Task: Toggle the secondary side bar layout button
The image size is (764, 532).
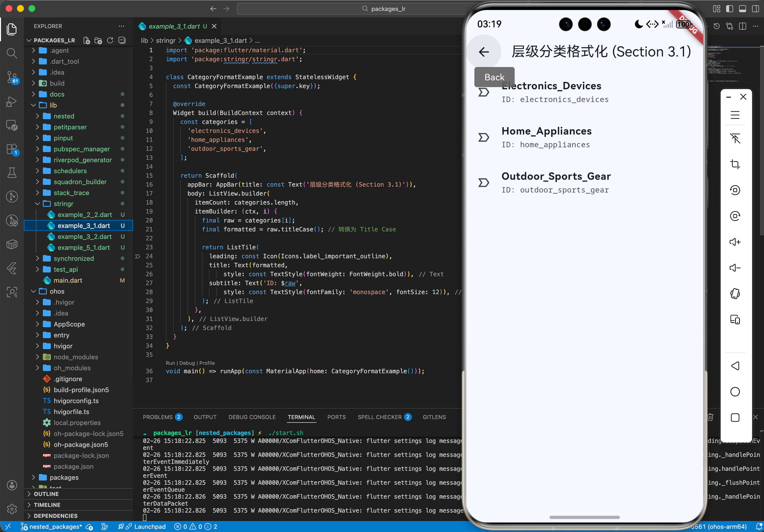Action: coord(755,9)
